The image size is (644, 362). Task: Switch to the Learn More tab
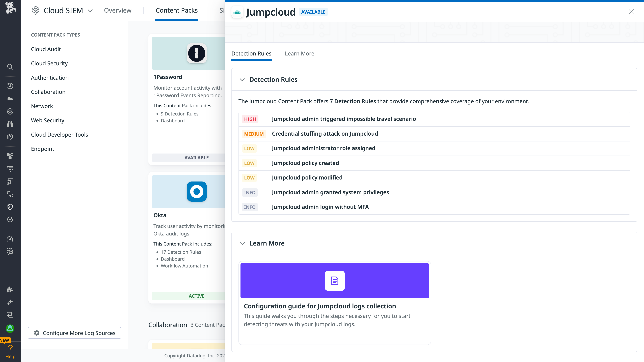(299, 53)
